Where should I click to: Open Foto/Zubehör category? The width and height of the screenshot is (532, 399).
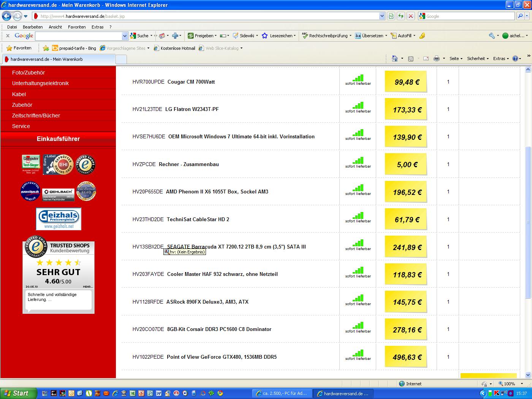click(x=28, y=73)
